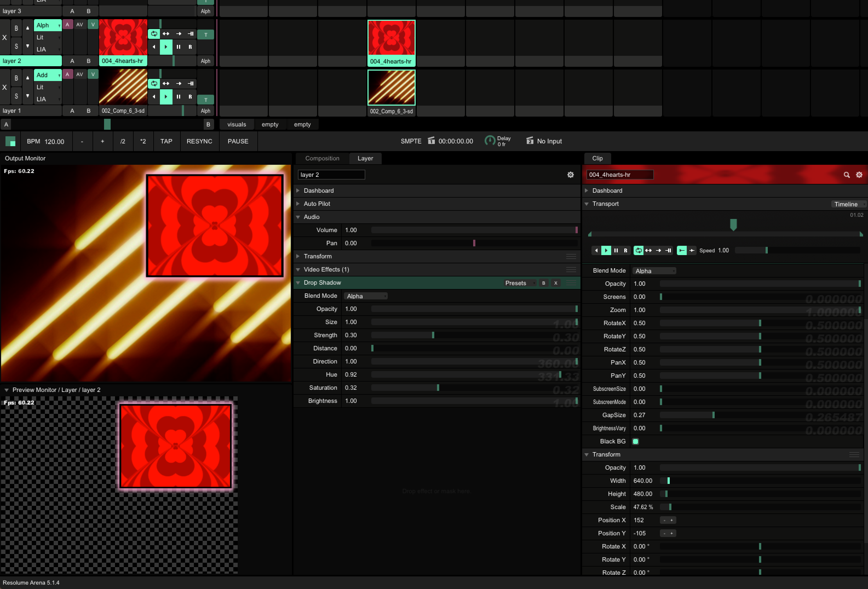Open the layer 2 settings gear
This screenshot has height=589, width=868.
(570, 175)
